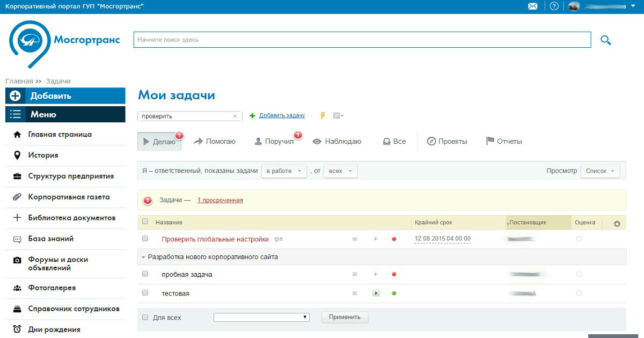Viewport: 644px width, 338px height.
Task: Open the 'в работе' status dropdown
Action: coord(284,171)
